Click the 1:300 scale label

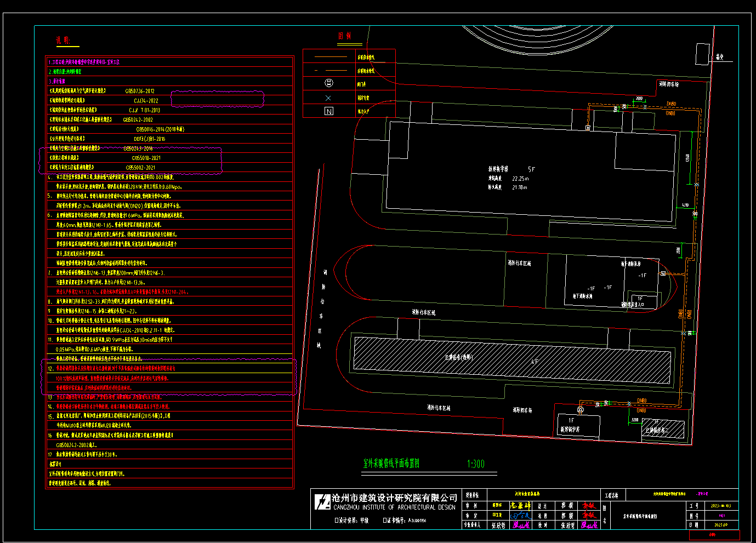point(475,464)
